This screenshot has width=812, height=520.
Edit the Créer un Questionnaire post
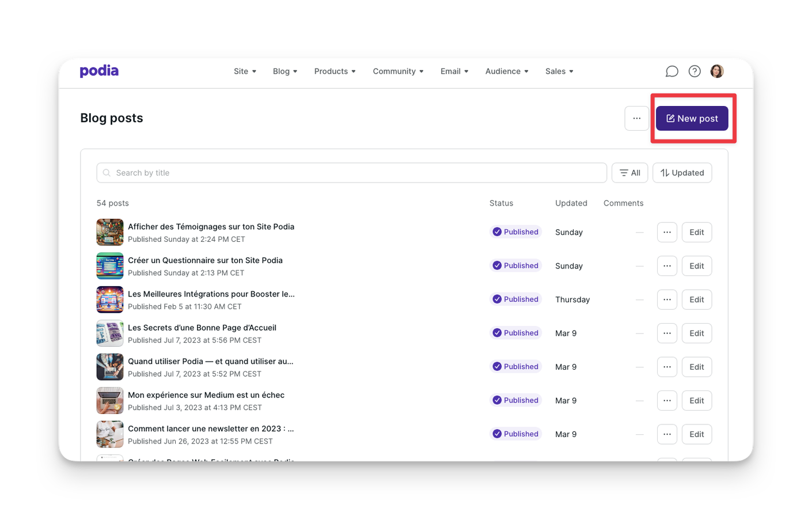click(x=696, y=266)
